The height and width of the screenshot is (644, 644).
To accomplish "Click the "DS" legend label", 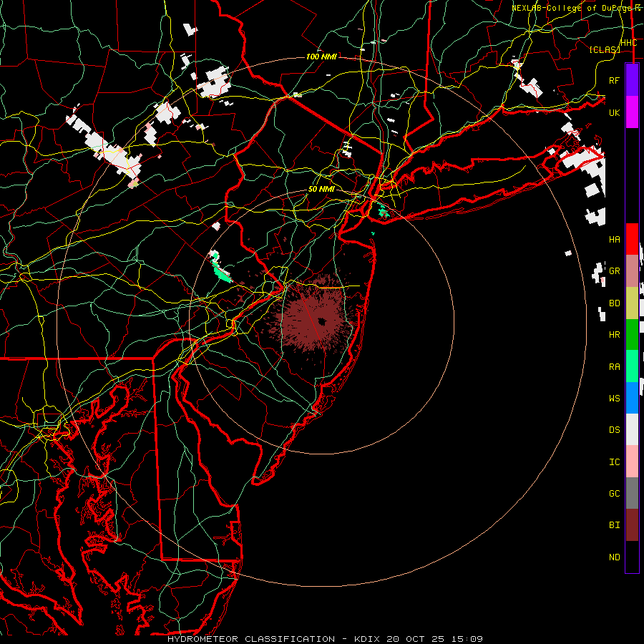I will click(615, 430).
